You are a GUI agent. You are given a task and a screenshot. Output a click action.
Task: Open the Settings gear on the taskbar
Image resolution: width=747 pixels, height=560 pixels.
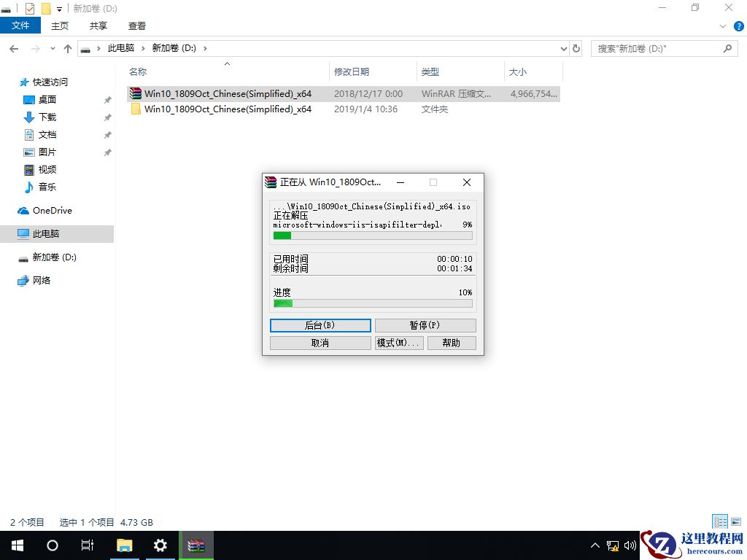(x=160, y=545)
